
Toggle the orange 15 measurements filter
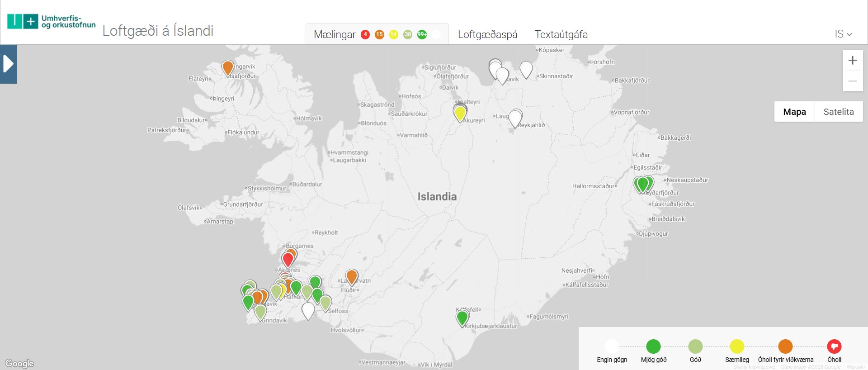coord(379,35)
